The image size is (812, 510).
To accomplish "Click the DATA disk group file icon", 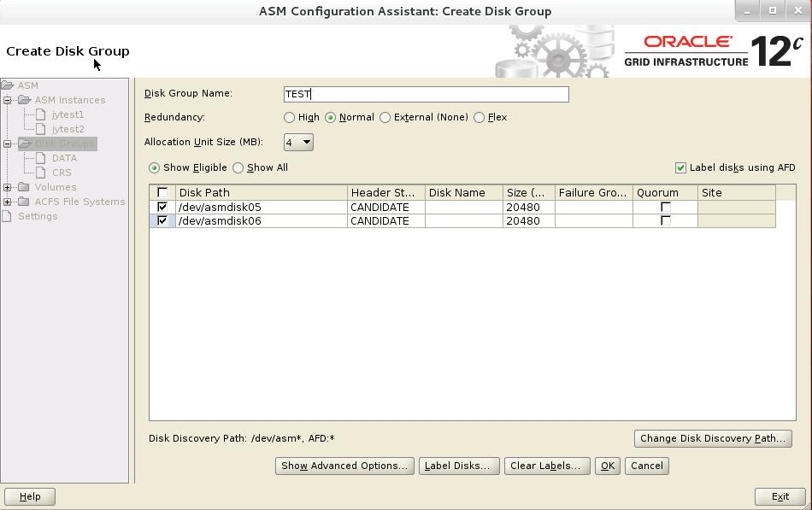I will [x=41, y=158].
